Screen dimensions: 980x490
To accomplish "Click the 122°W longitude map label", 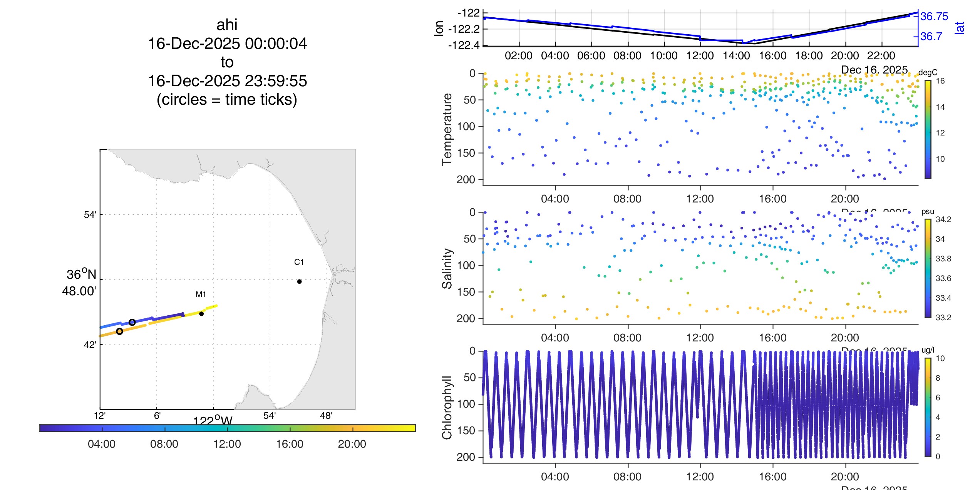I will click(213, 421).
